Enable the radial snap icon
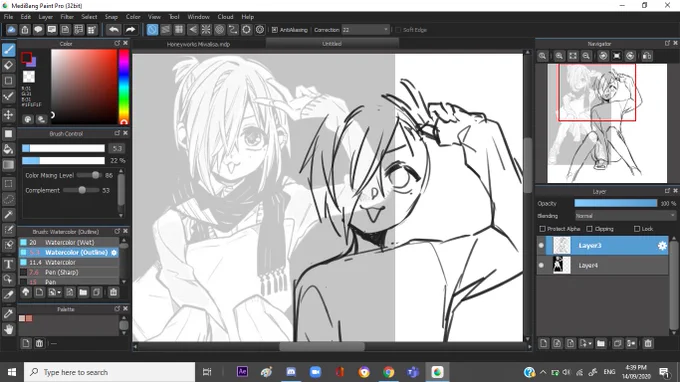This screenshot has width=680, height=382. (x=206, y=29)
